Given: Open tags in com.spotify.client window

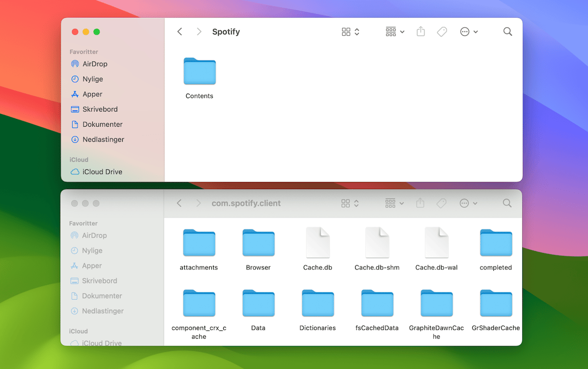Looking at the screenshot, I should 441,203.
